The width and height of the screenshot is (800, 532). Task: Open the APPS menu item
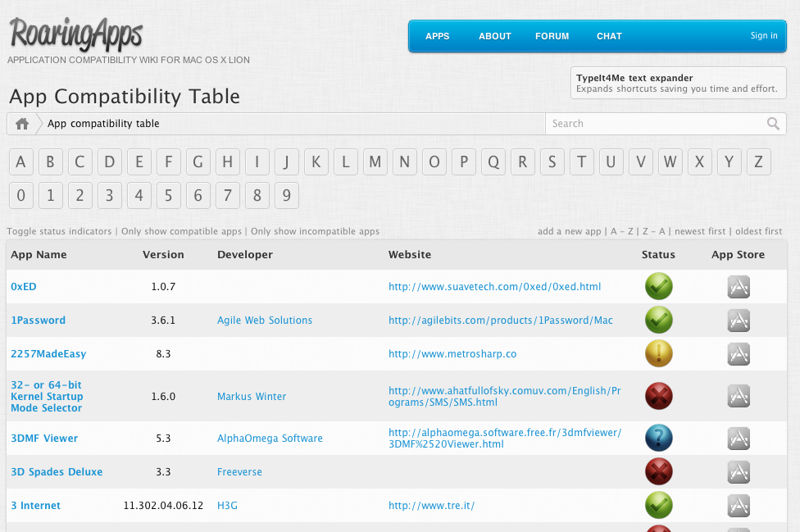point(437,36)
